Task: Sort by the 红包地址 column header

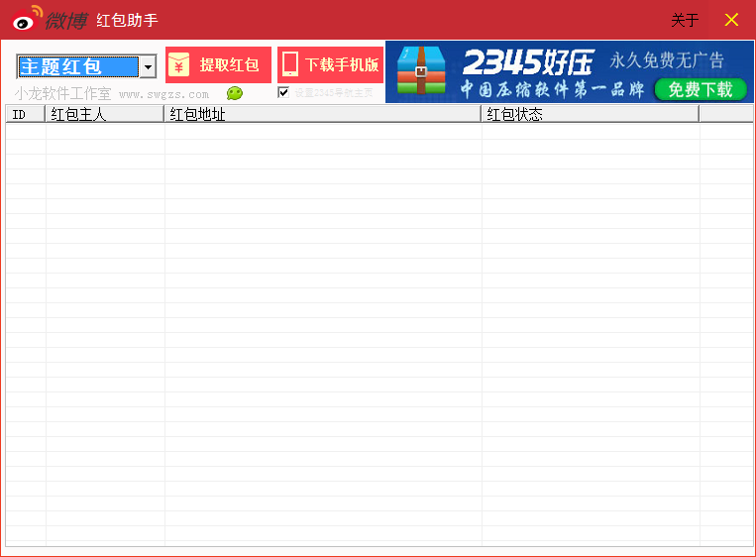Action: [x=322, y=114]
